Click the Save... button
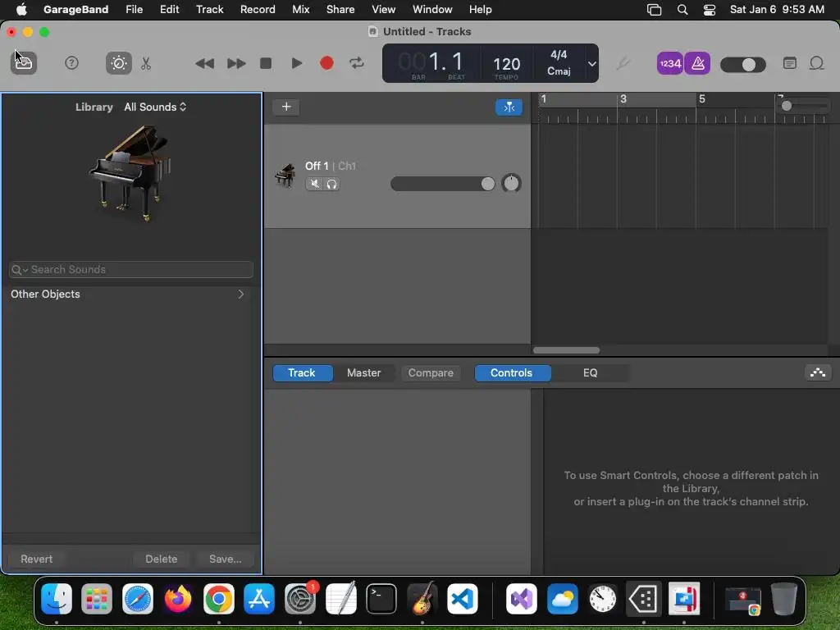This screenshot has width=840, height=630. 225,559
